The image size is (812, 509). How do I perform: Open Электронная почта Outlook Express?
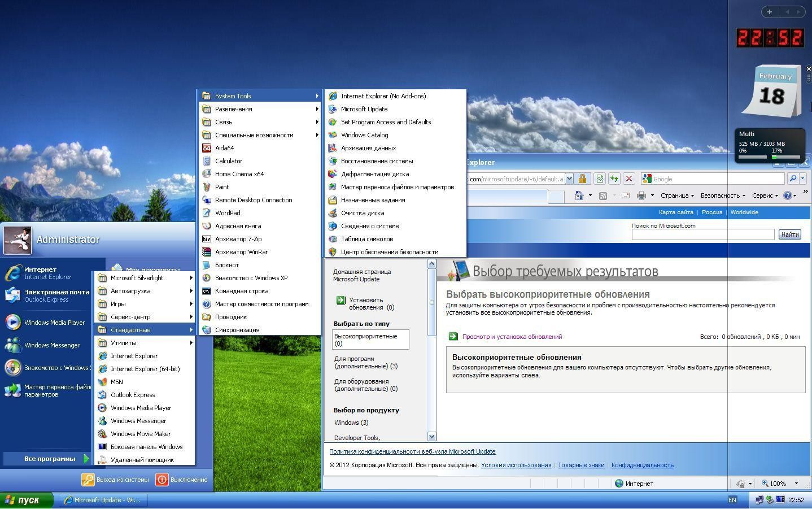48,295
